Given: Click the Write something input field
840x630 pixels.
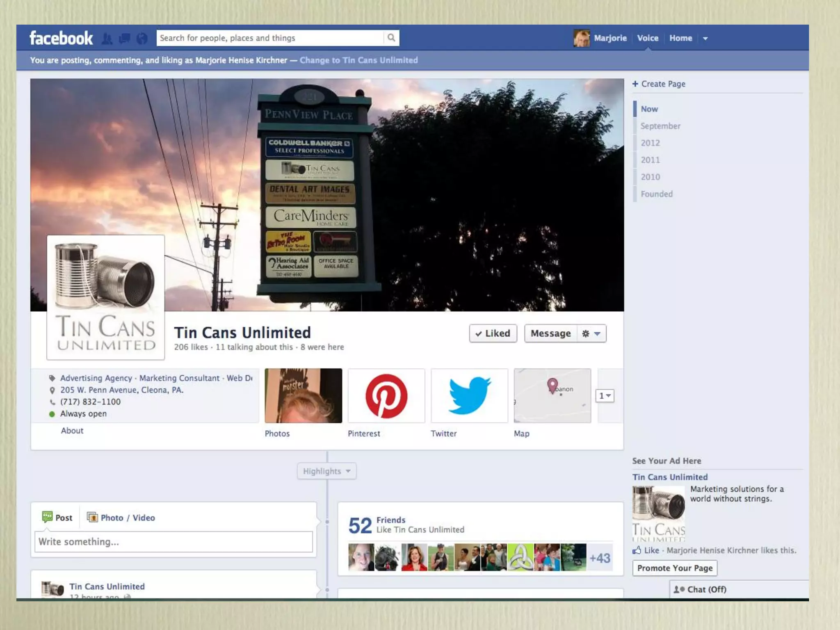Looking at the screenshot, I should click(173, 542).
